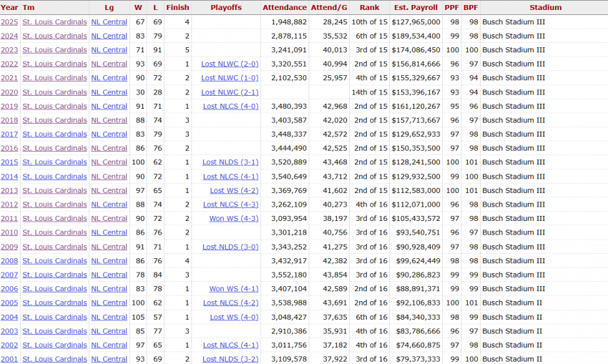The height and width of the screenshot is (364, 608).
Task: Open the 2009 season year link
Action: [x=9, y=247]
